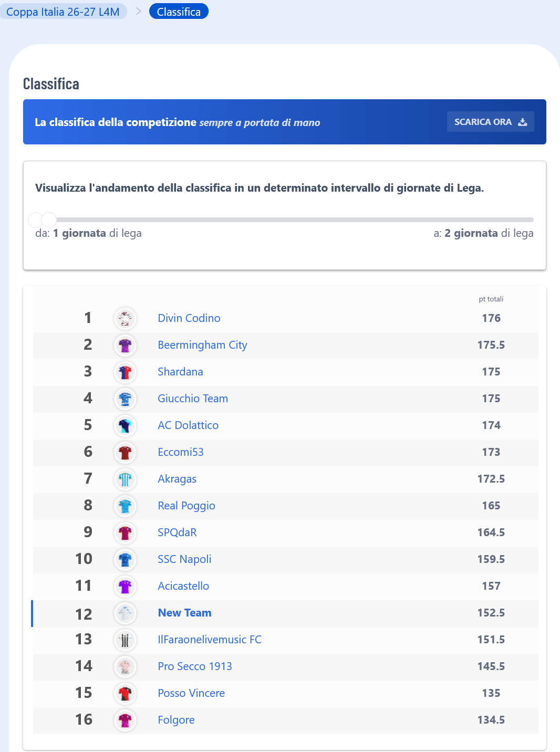Click the Shardana red-blue jersey icon
This screenshot has width=560, height=752.
(125, 372)
